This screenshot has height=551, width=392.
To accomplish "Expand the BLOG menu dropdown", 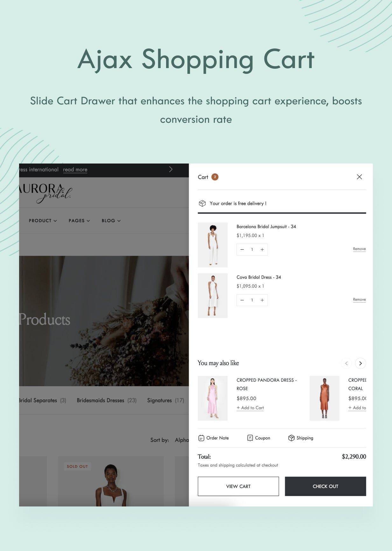I will click(x=111, y=221).
